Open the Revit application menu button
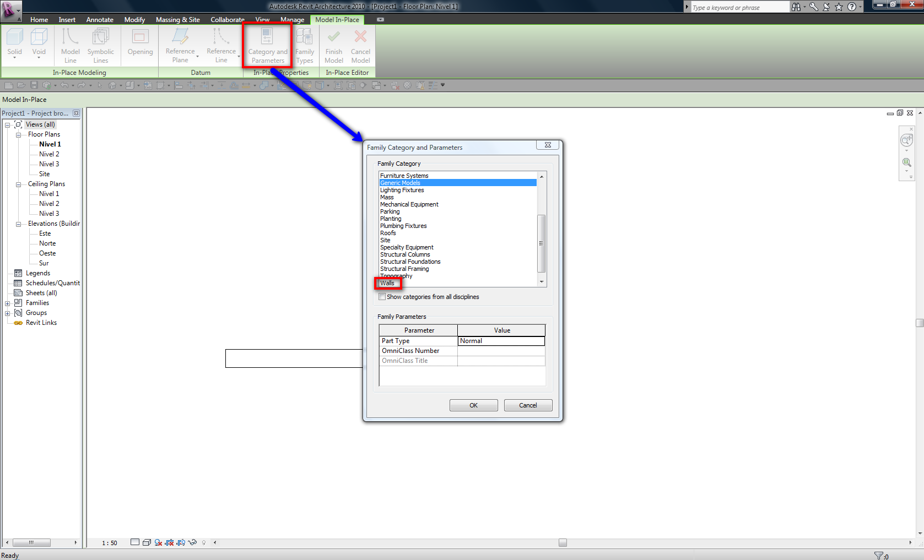This screenshot has width=924, height=560. coord(11,10)
